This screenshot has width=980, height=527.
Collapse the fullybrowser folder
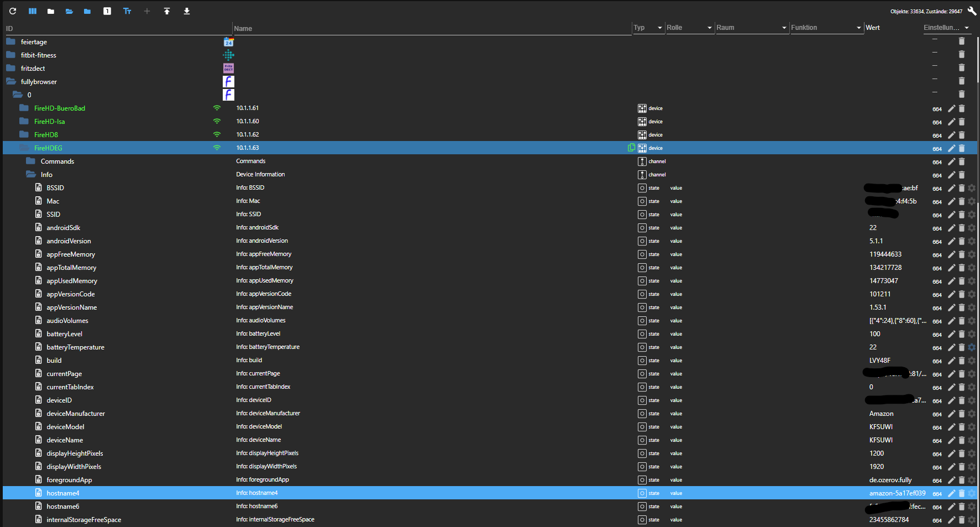(11, 81)
